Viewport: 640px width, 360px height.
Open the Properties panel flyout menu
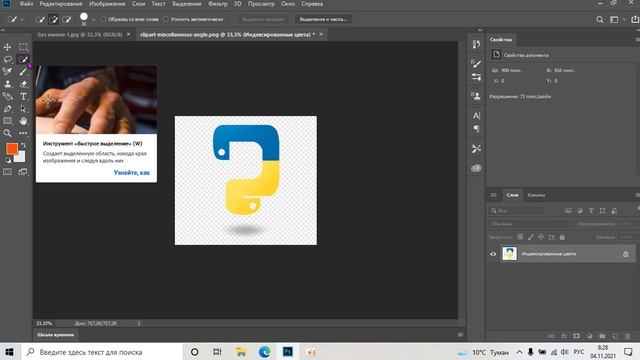[637, 40]
